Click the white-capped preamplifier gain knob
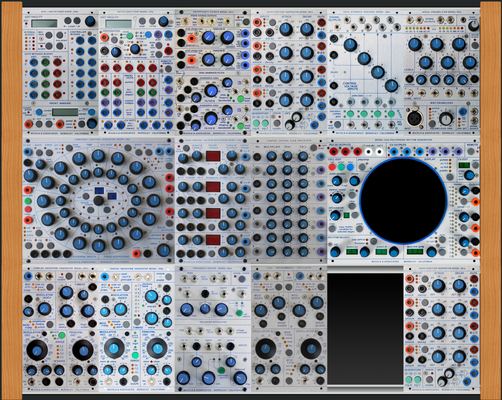Viewport: 502px width, 400px height. point(446,119)
